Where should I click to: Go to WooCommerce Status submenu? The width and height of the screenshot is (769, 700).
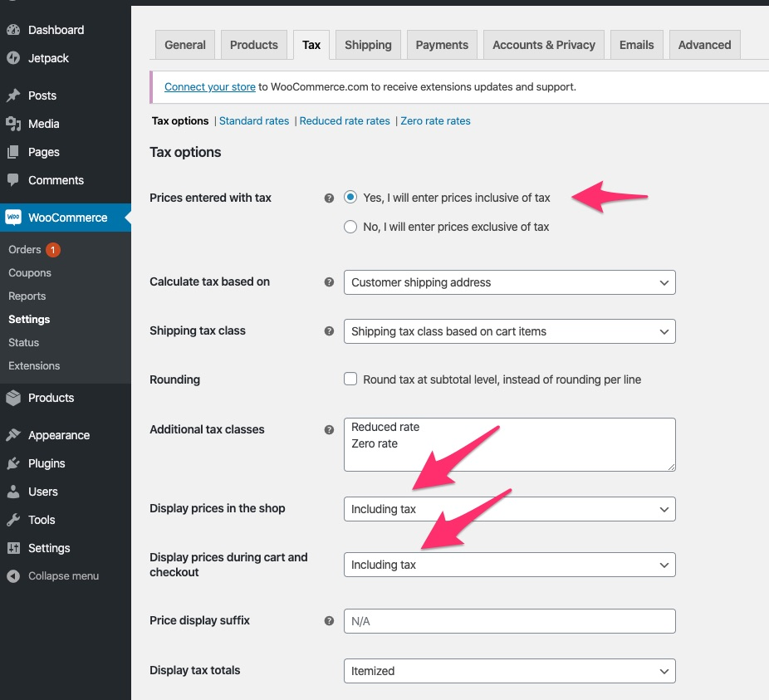pyautogui.click(x=23, y=342)
